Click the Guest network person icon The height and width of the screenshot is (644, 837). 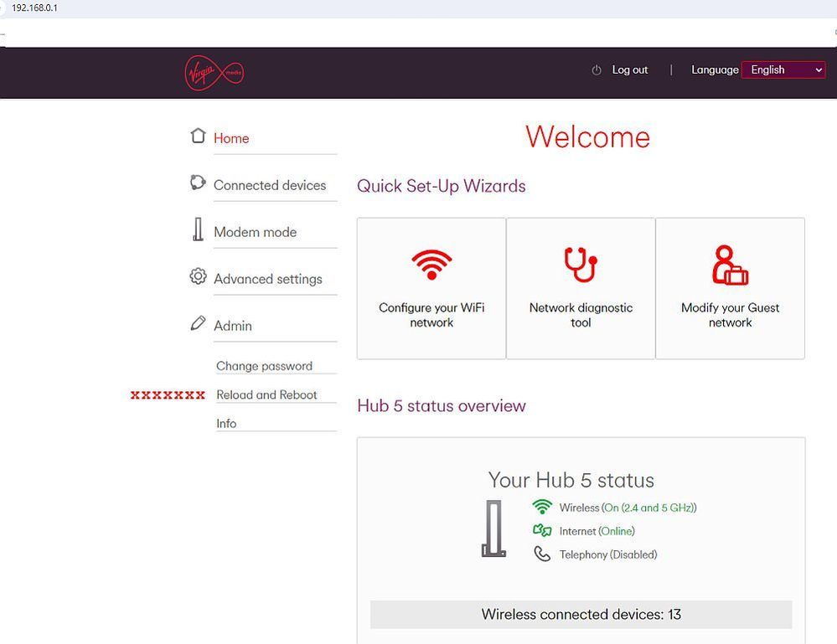click(730, 265)
